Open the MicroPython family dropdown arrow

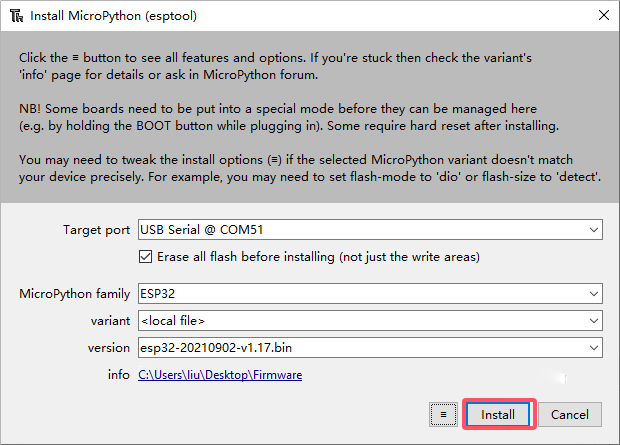pos(594,294)
